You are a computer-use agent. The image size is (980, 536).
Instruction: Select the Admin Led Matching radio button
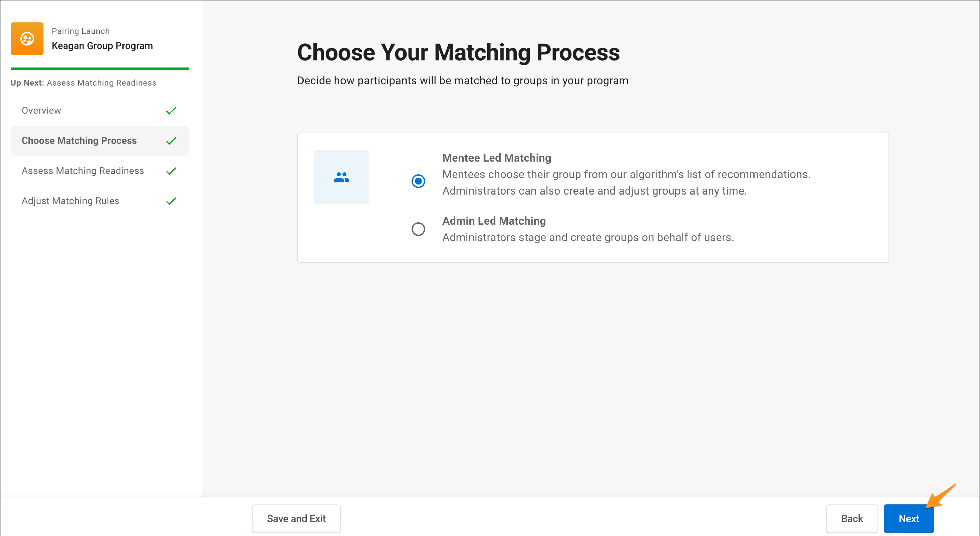(x=418, y=229)
